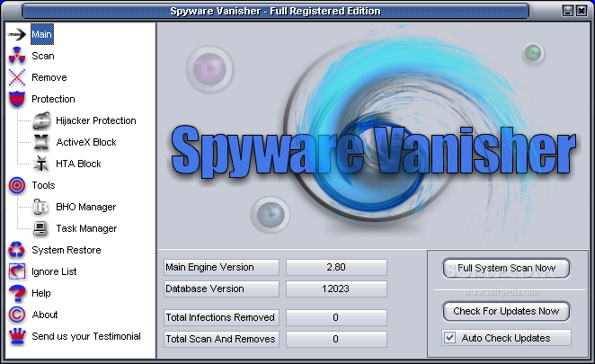Click the 2.80 engine version value

pos(336,267)
